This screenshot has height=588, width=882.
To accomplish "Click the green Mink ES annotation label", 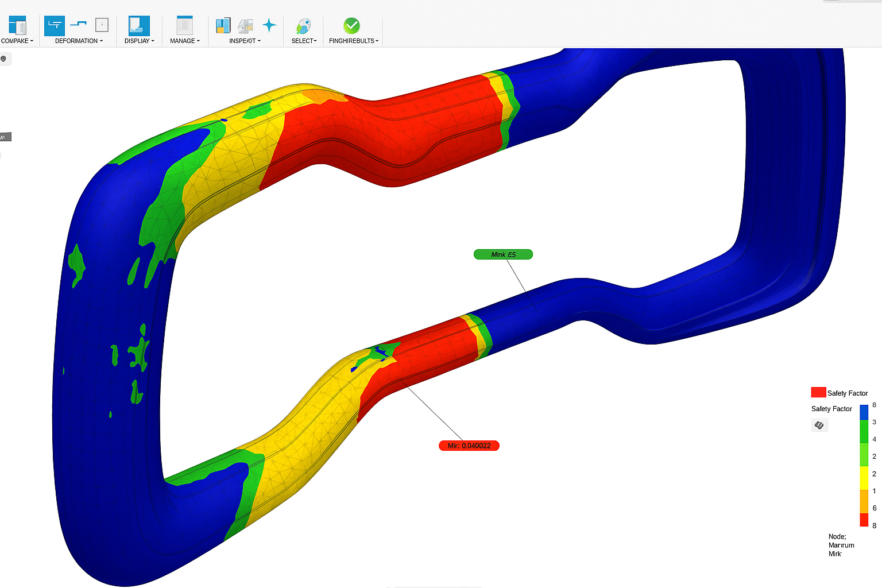I will click(x=503, y=254).
